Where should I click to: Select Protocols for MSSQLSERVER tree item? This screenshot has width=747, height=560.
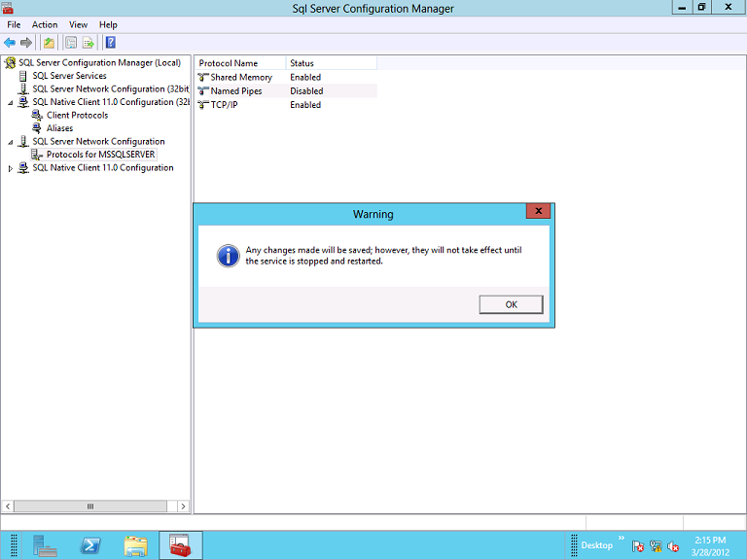pos(100,155)
